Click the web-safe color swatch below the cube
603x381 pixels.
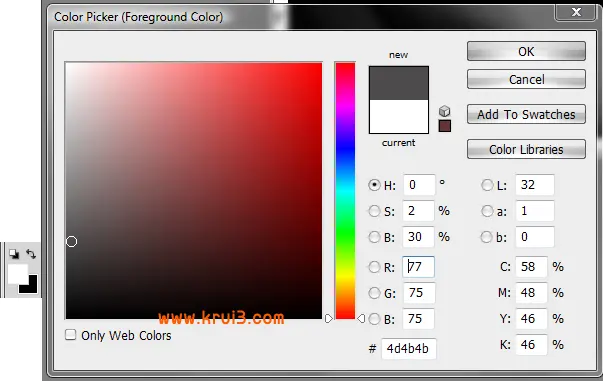point(445,126)
